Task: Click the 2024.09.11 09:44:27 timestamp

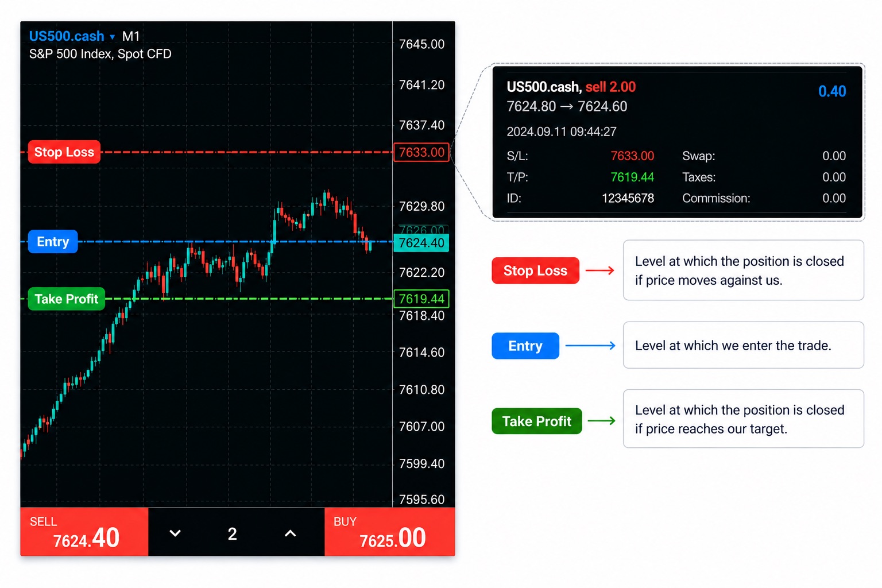Action: point(562,131)
